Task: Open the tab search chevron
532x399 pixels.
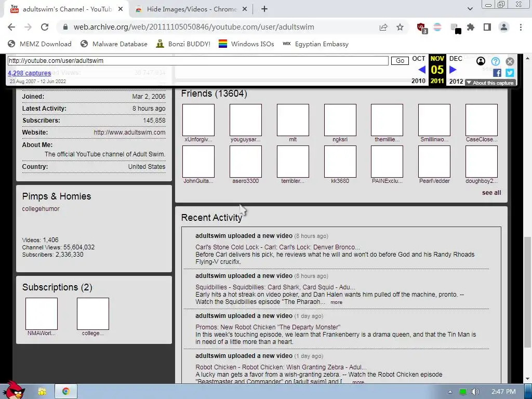Action: (470, 9)
